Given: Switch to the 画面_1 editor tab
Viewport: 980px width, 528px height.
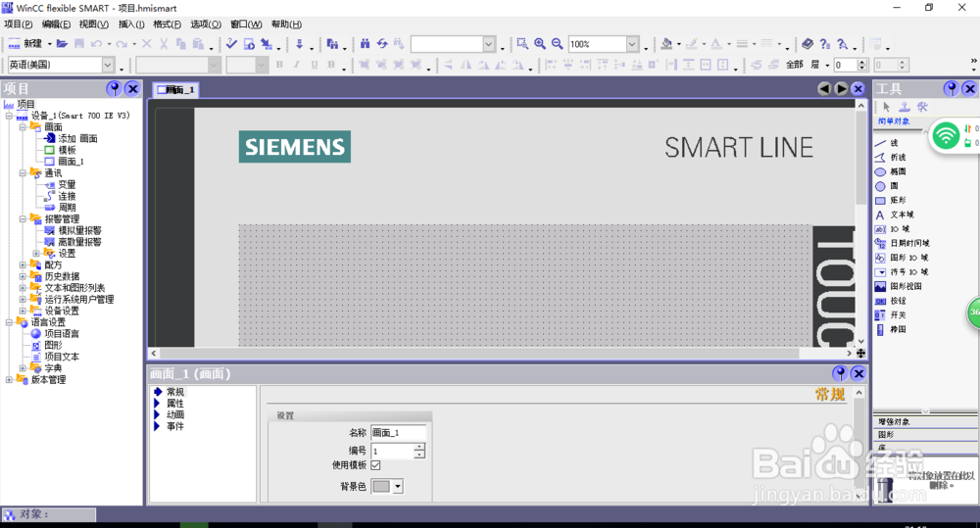Looking at the screenshot, I should (176, 90).
